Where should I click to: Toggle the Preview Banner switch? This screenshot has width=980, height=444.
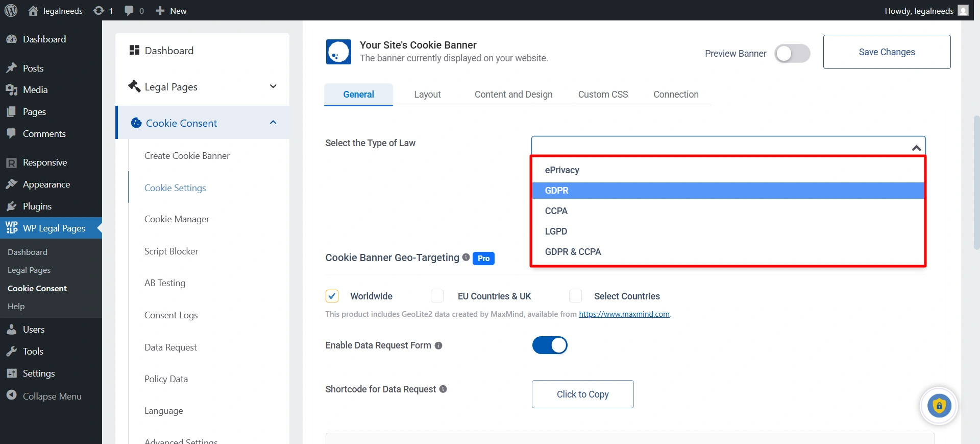pos(792,54)
